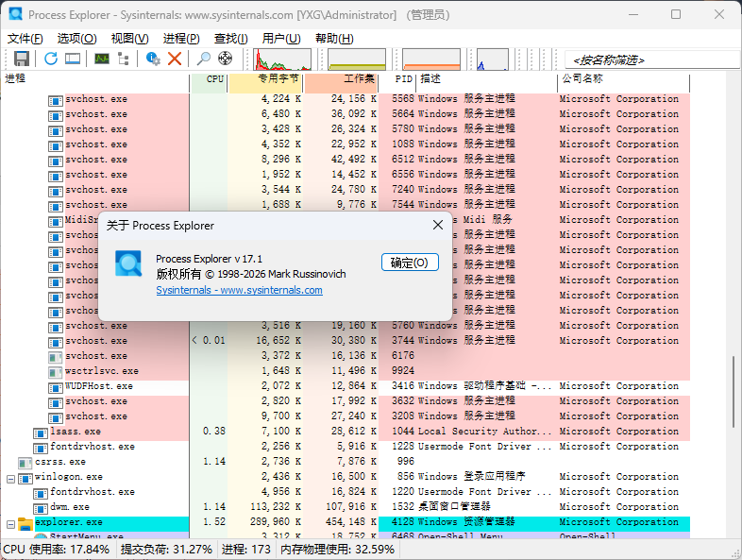742x560 pixels.
Task: Click icon of svchost.exe with PID 3632
Action: click(56, 403)
